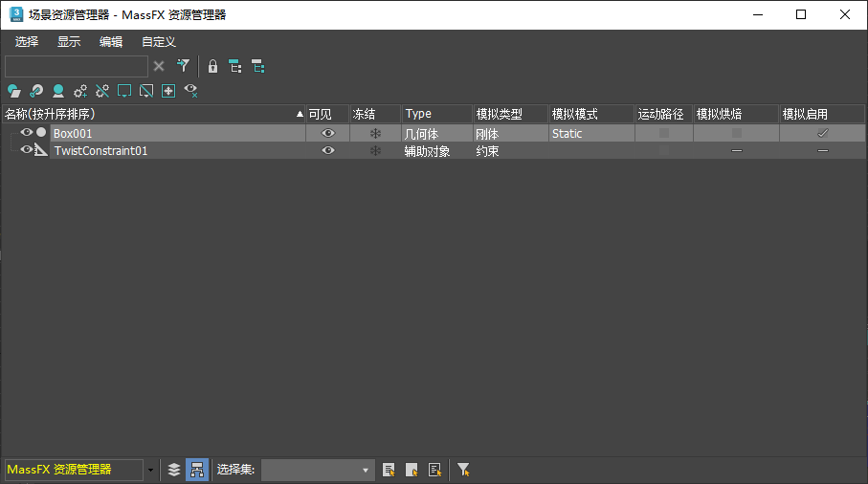The width and height of the screenshot is (868, 484).
Task: Switch to sort by layer view icon
Action: point(174,470)
